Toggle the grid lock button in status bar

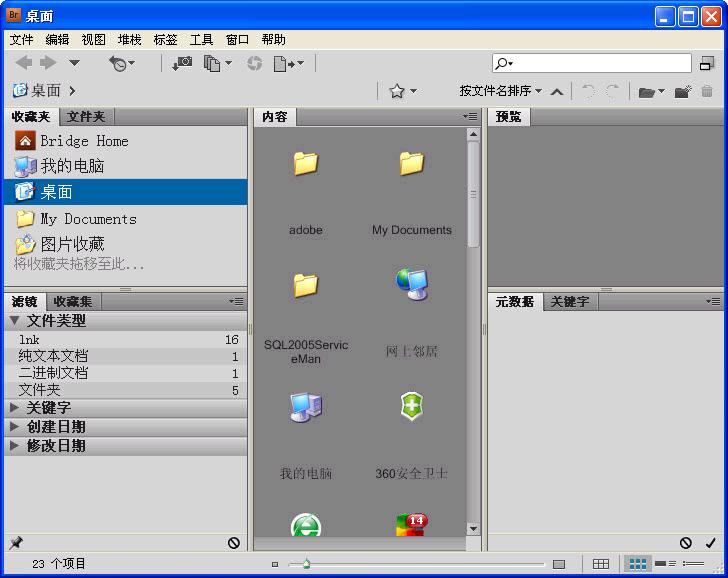pos(600,564)
